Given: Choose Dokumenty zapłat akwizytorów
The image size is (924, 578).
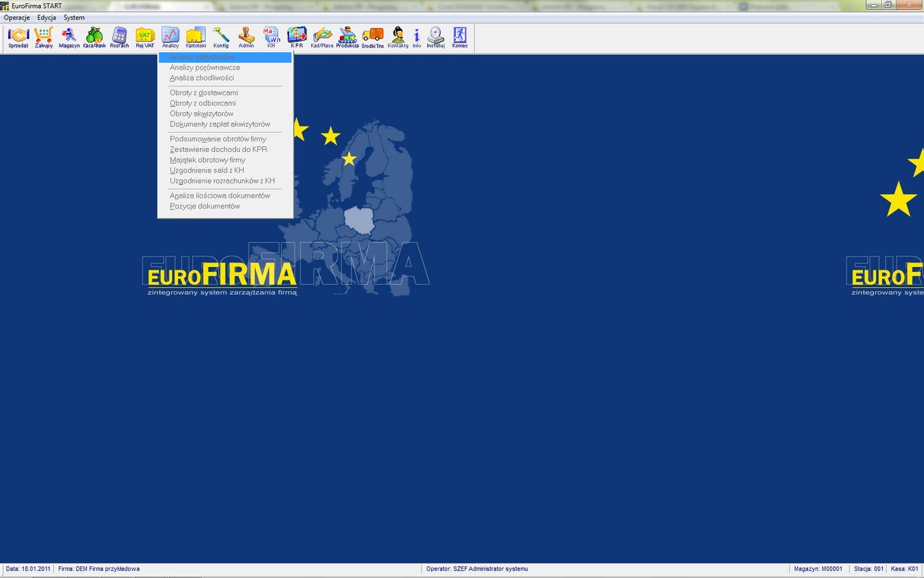Looking at the screenshot, I should tap(225, 124).
